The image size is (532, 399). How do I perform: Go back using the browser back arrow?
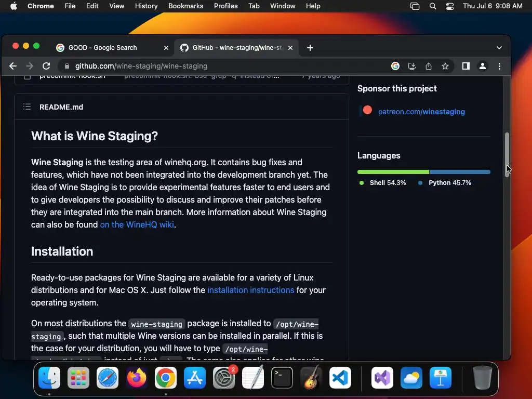13,66
